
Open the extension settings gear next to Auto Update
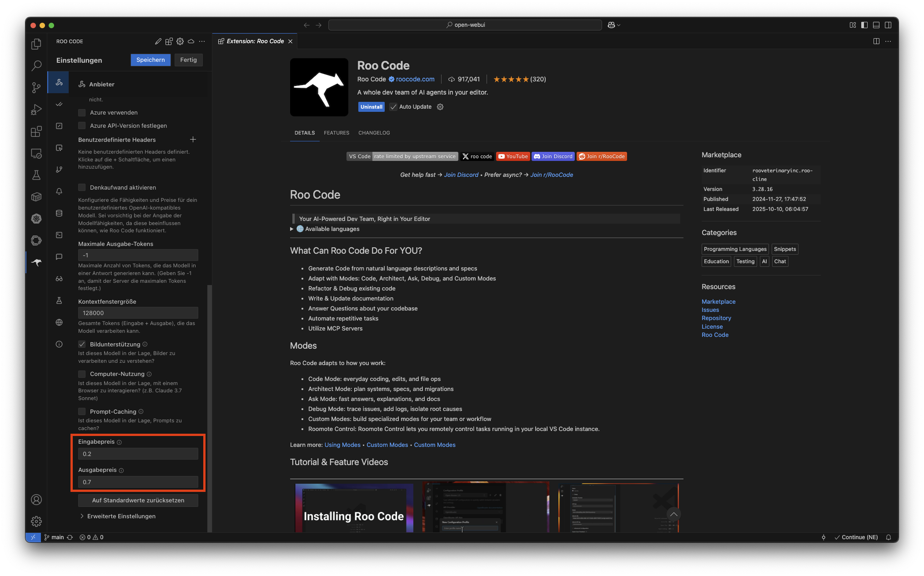pos(440,107)
